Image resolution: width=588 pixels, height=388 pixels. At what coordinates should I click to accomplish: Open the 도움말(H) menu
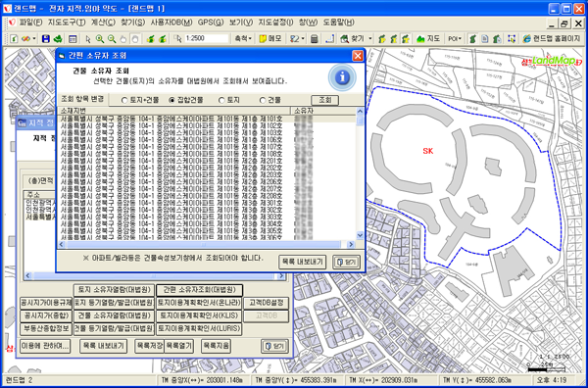(339, 23)
